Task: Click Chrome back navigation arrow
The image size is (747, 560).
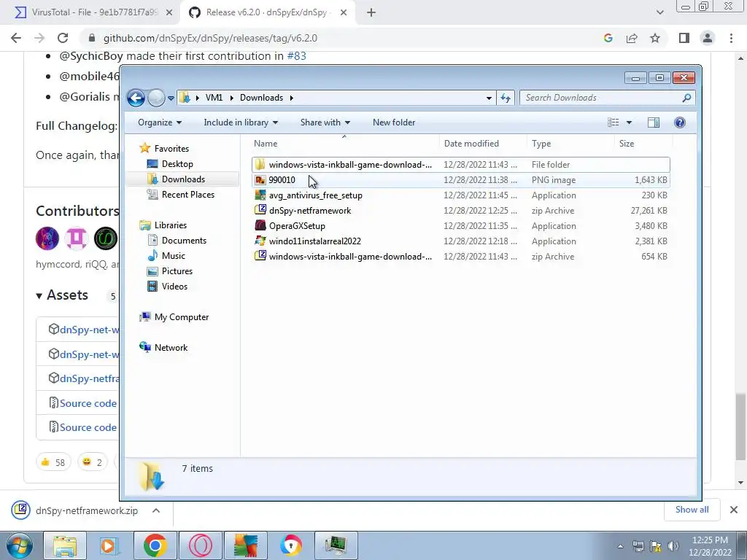Action: point(16,38)
